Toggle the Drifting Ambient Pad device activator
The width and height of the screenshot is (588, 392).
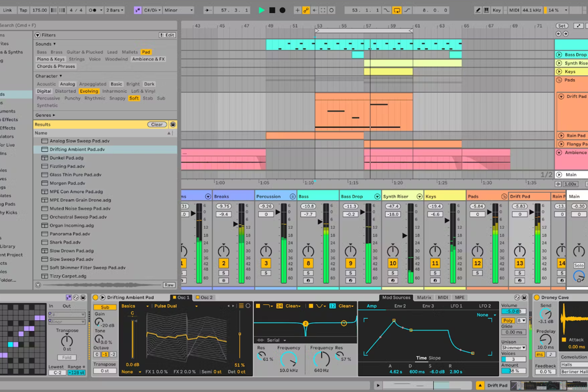pos(96,298)
